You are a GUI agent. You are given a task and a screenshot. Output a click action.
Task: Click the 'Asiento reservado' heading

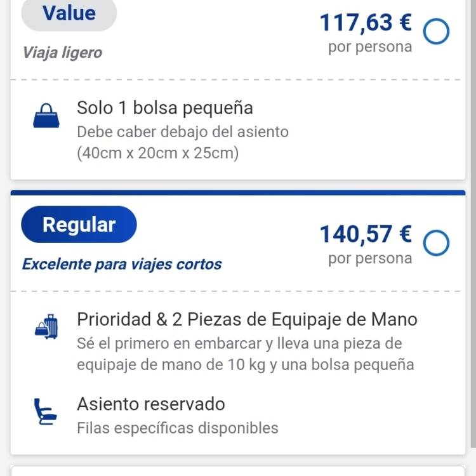tap(151, 404)
